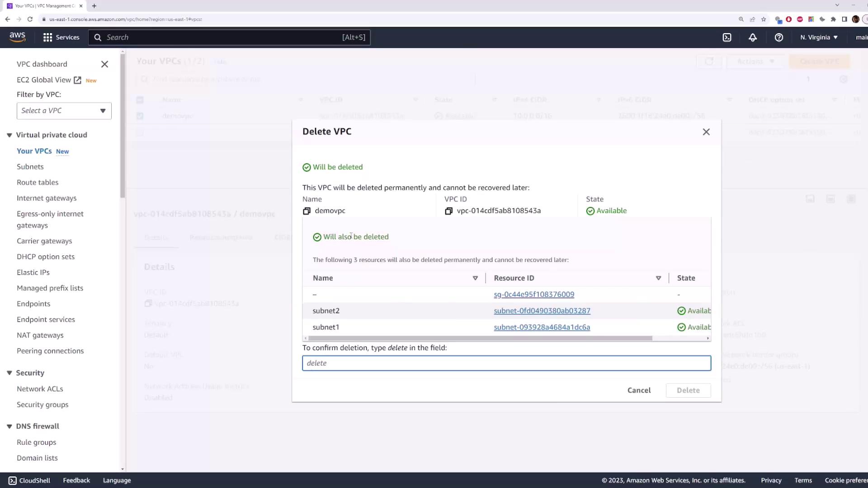868x488 pixels.
Task: Click the AWS logo home icon
Action: [17, 37]
